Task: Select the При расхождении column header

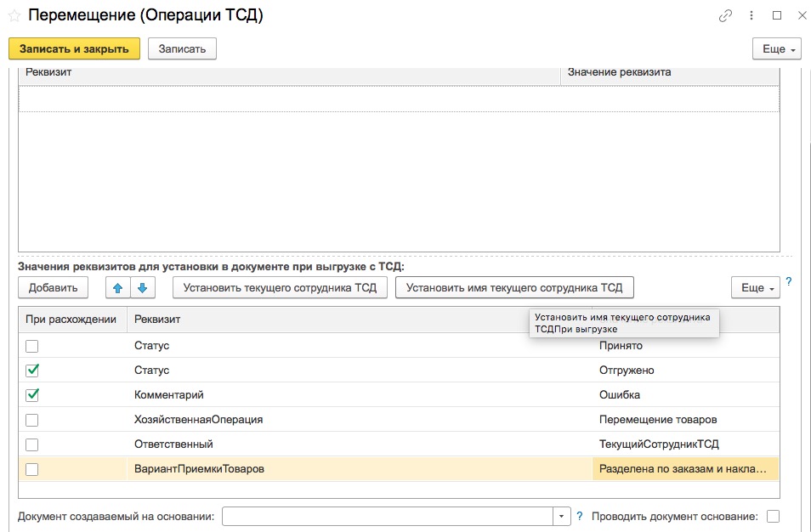Action: (x=72, y=320)
